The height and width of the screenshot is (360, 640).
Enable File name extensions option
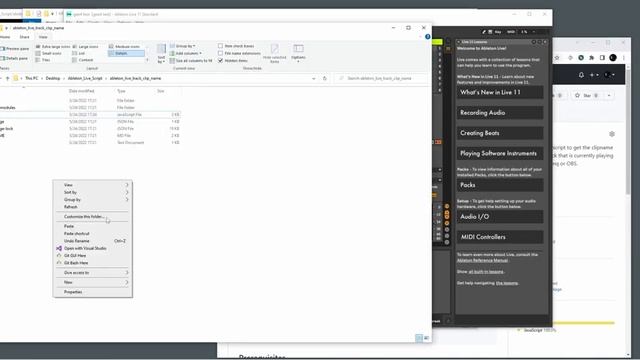pos(239,53)
